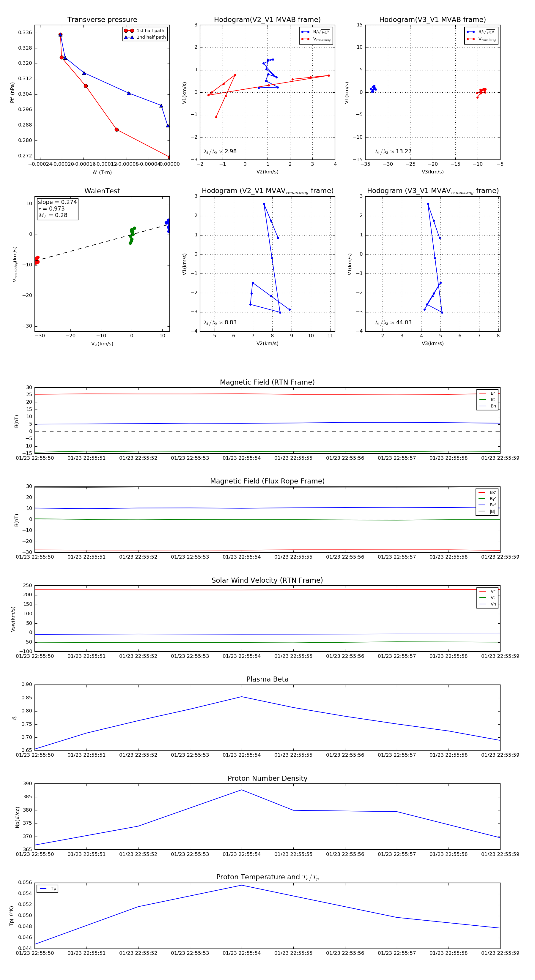Click the '|B|' legend entry
The image size is (535, 980).
point(487,511)
